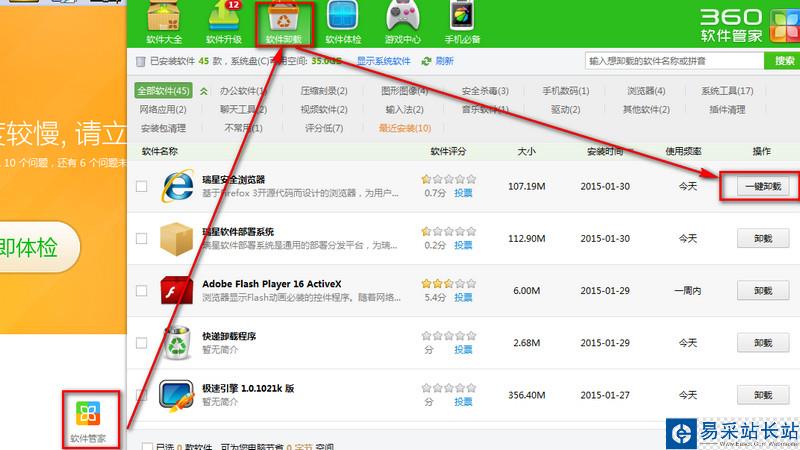Click the star rating of Adobe Flash Player
Image resolution: width=800 pixels, height=450 pixels.
[448, 283]
